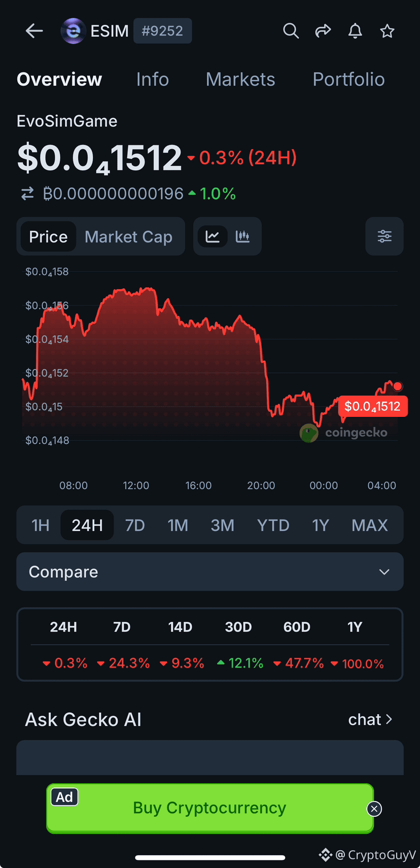Switch to the Markets tab
Image resolution: width=420 pixels, height=868 pixels.
click(x=240, y=79)
